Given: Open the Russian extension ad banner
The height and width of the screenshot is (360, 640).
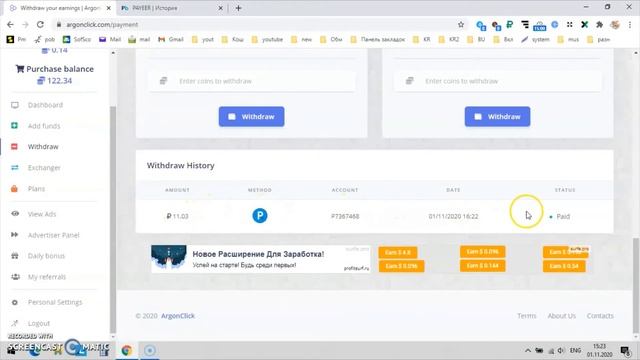Looking at the screenshot, I should click(260, 259).
